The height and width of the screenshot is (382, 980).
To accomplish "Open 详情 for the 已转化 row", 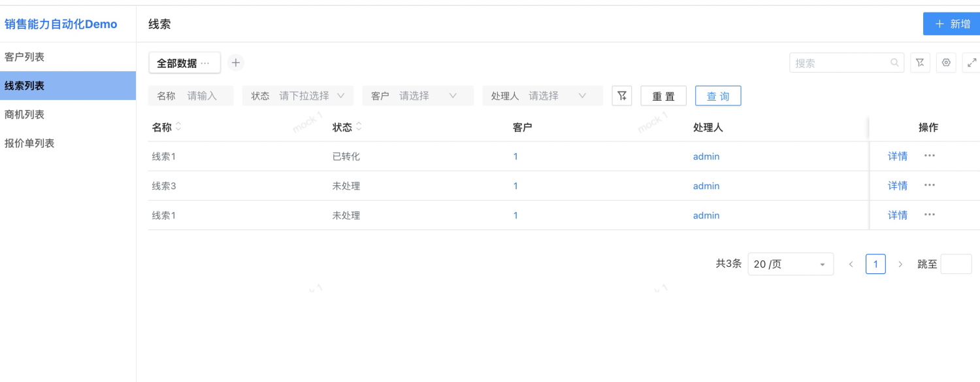I will tap(898, 156).
